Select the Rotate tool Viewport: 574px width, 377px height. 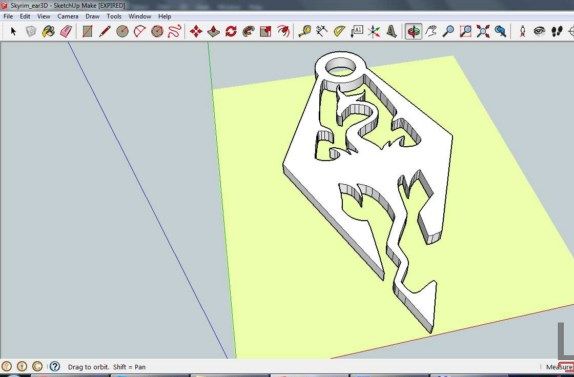231,31
